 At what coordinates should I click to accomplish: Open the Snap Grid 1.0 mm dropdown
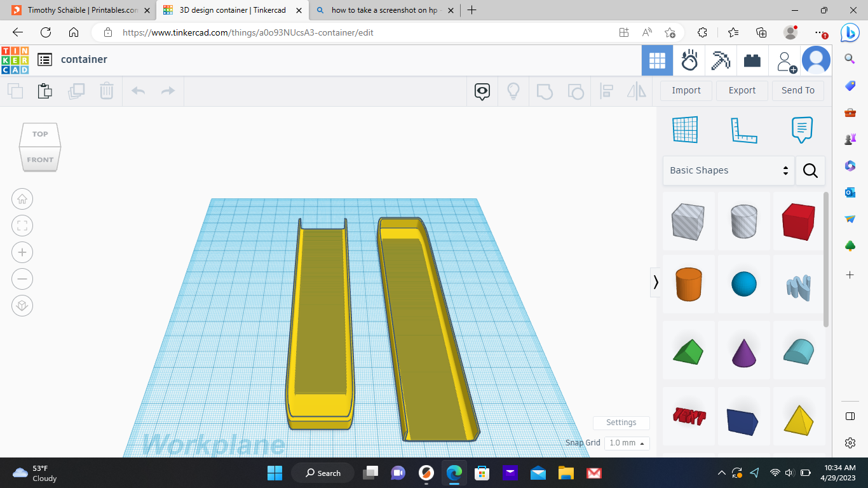[x=627, y=443]
